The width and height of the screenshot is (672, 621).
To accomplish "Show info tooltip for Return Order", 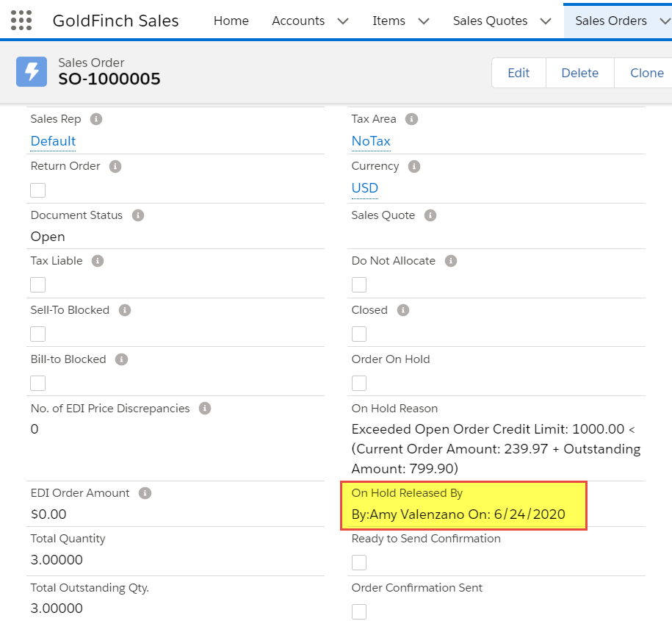I will [115, 166].
